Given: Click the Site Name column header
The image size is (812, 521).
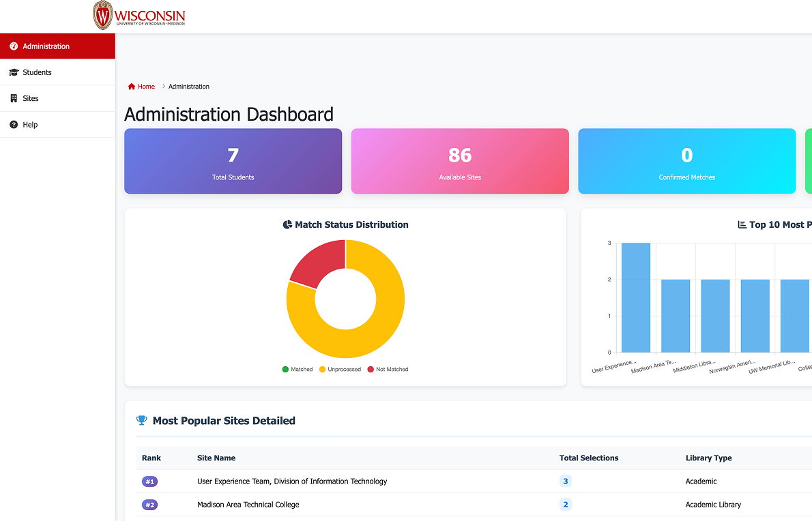Looking at the screenshot, I should click(x=216, y=458).
